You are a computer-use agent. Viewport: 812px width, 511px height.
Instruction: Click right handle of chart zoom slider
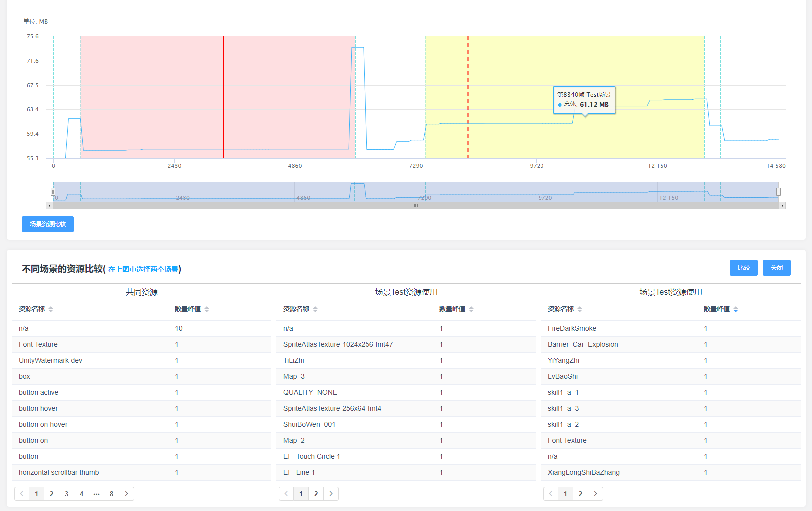(x=778, y=192)
